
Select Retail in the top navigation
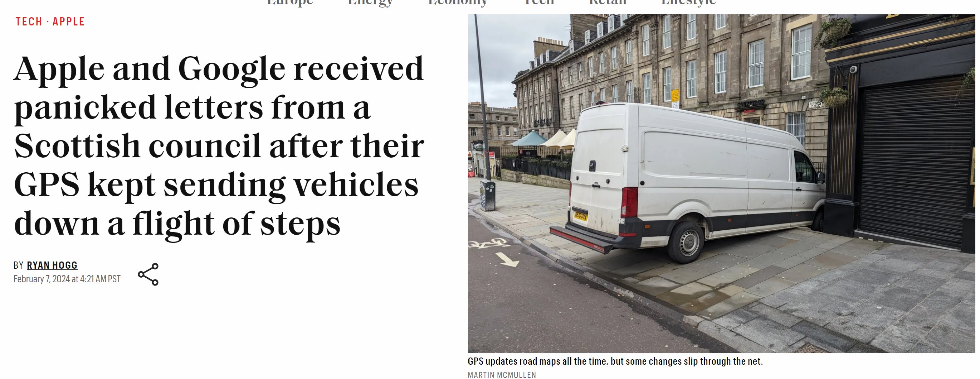608,3
